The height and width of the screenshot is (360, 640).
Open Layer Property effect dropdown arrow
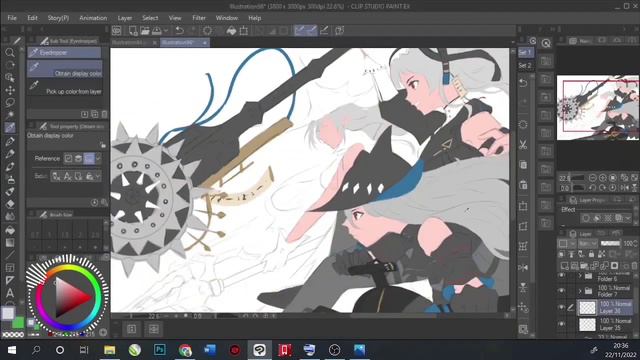[628, 218]
